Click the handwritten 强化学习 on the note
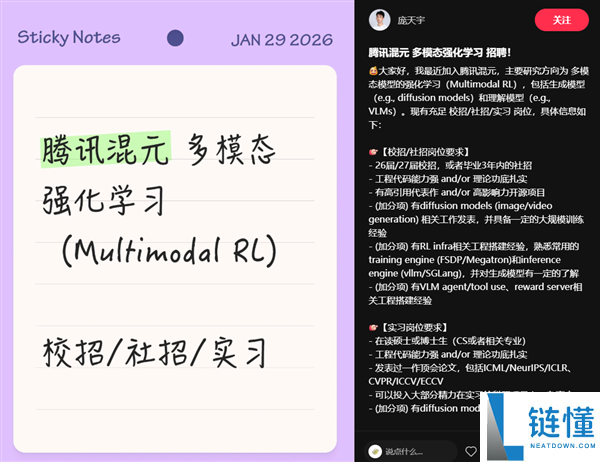This screenshot has width=600, height=462. pos(103,200)
